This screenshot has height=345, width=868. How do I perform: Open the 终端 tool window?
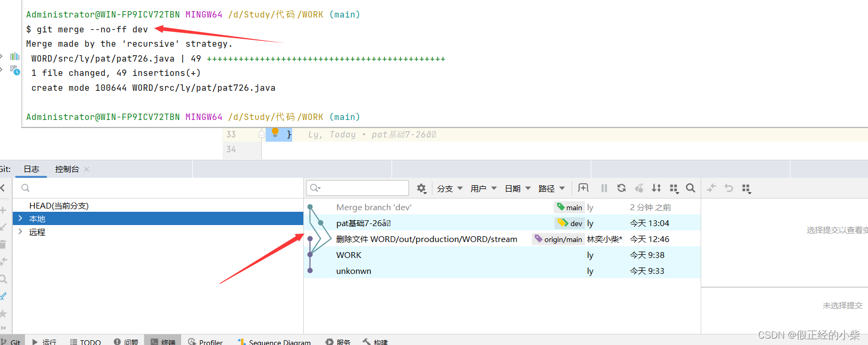(163, 341)
